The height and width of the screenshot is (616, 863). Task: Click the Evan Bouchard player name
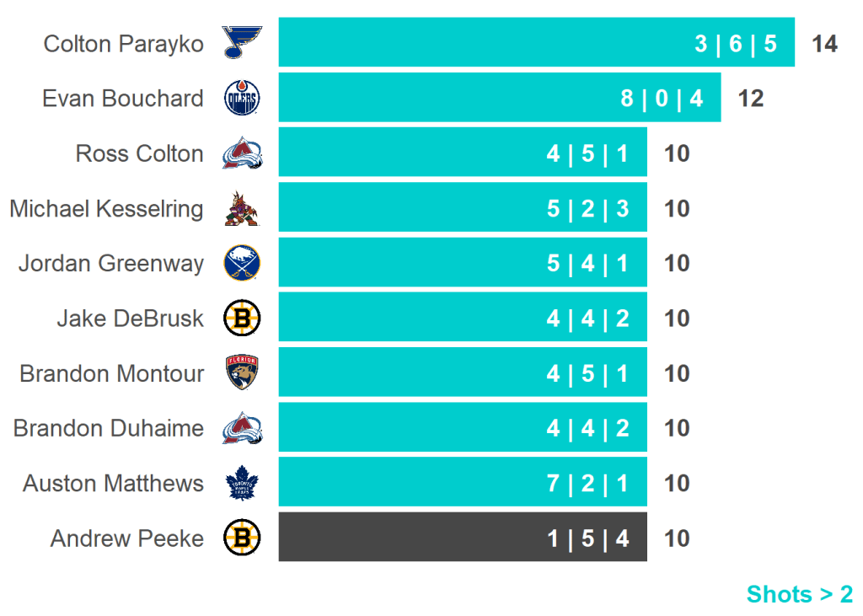point(123,99)
